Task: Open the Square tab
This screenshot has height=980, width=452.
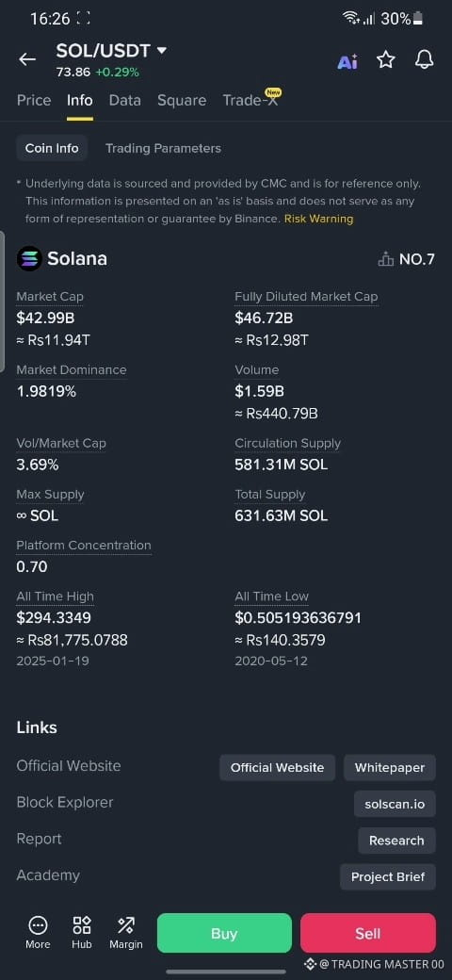Action: point(182,100)
